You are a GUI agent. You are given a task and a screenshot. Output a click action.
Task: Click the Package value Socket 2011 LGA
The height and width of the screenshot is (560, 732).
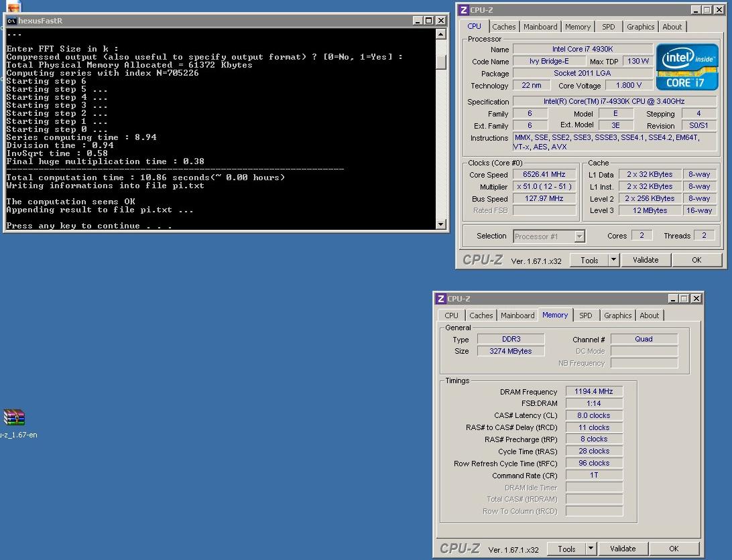583,73
